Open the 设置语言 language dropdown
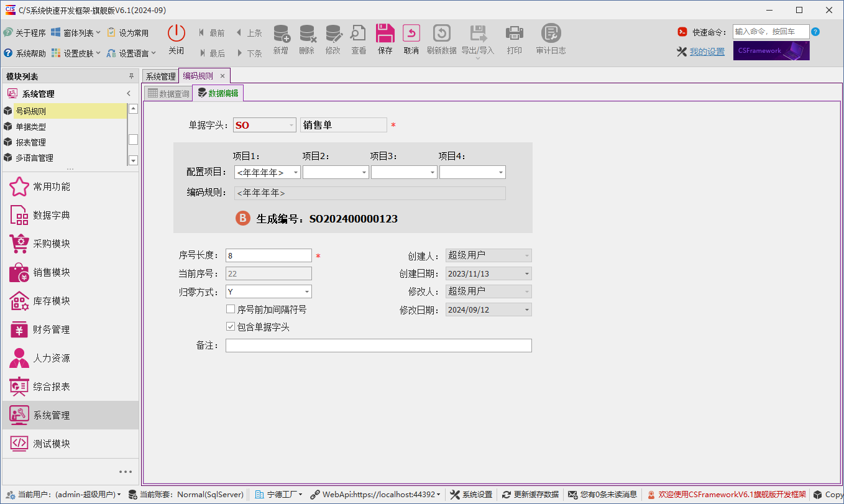Screen dimensions: 844x504 pyautogui.click(x=131, y=53)
